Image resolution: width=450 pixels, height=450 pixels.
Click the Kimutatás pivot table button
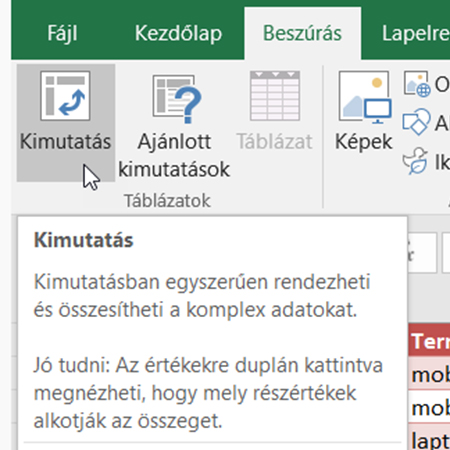(66, 123)
